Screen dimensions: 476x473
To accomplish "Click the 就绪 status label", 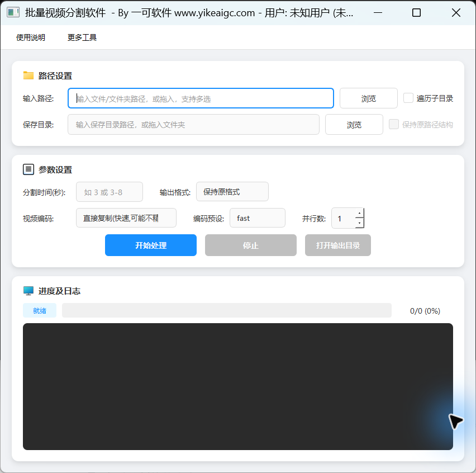I will [x=40, y=310].
